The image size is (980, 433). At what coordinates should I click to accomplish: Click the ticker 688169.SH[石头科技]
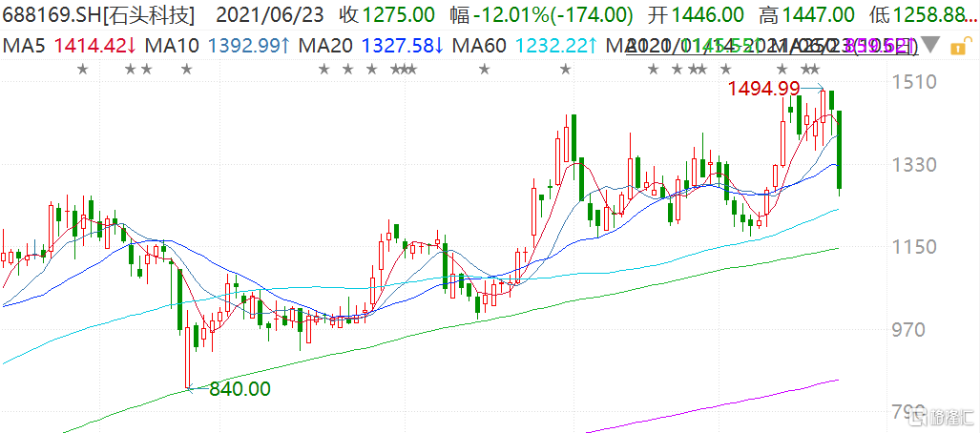click(98, 13)
